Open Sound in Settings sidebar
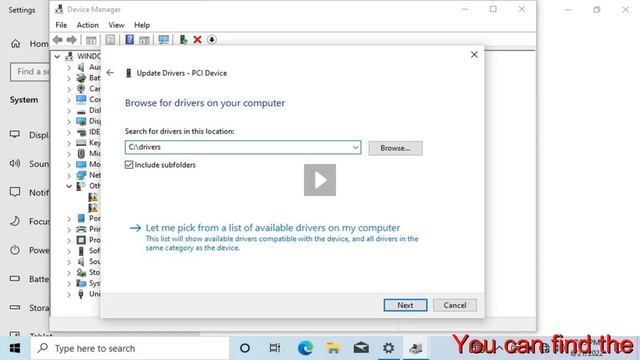640x360 pixels. point(29,164)
